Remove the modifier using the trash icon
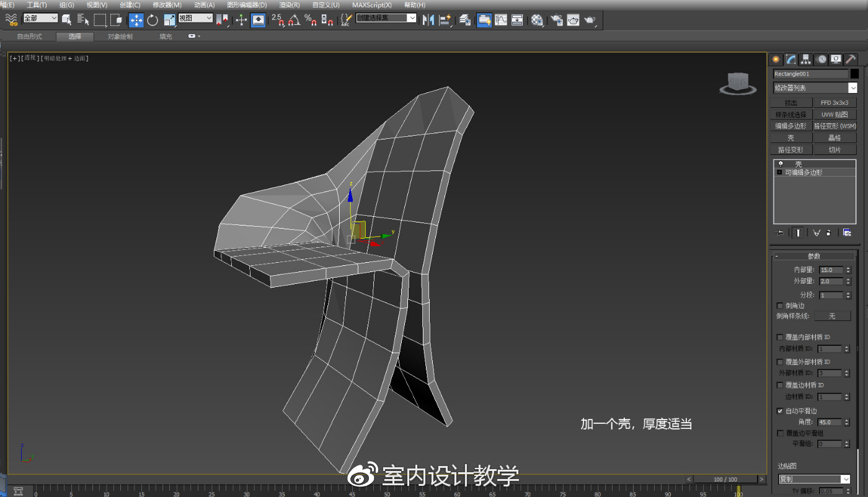 pos(828,232)
